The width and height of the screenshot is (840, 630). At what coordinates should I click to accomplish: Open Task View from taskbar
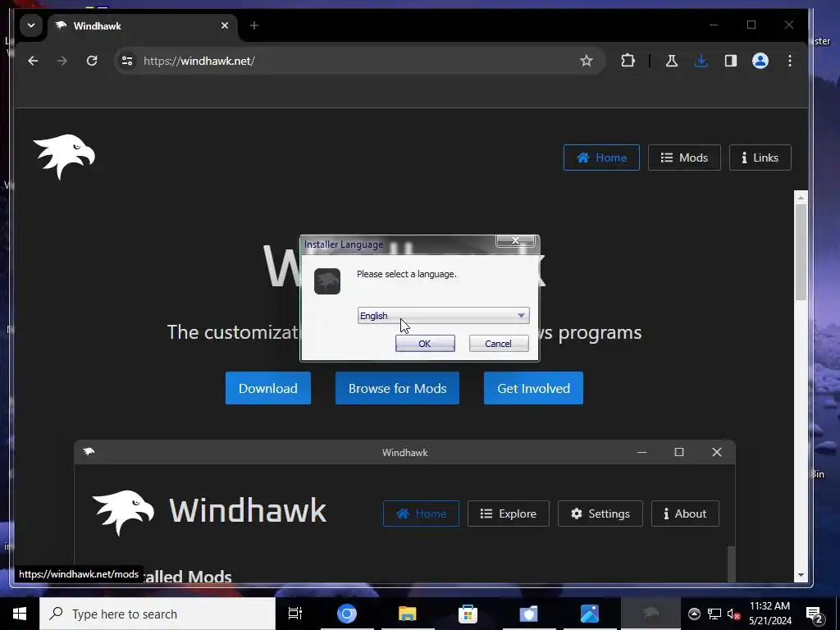[295, 614]
